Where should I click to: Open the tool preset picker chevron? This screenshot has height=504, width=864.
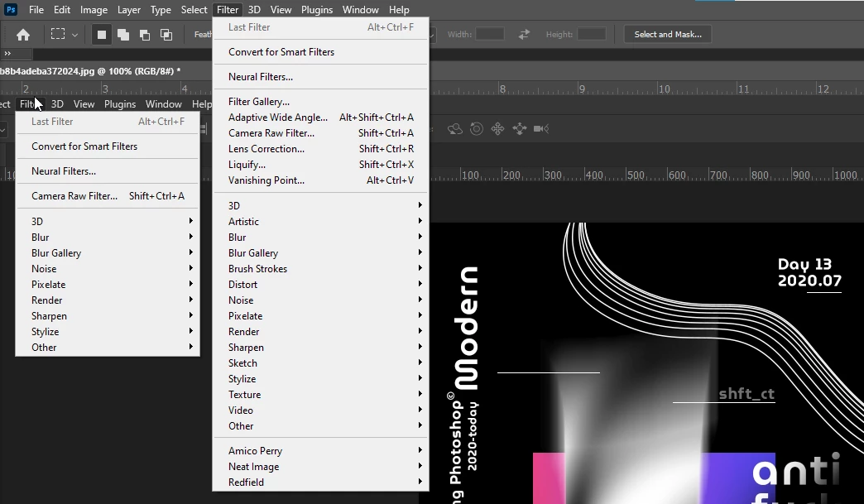point(75,35)
